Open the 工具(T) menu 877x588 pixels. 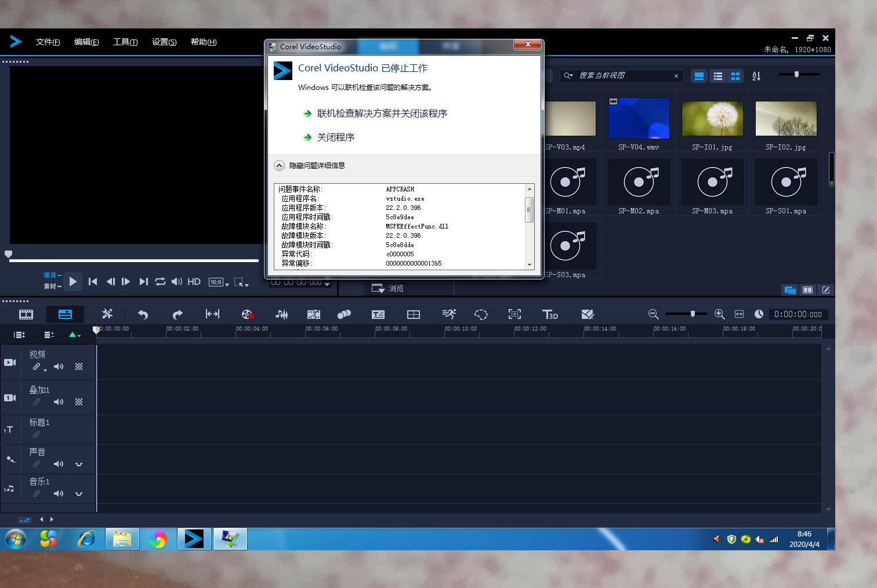(125, 42)
